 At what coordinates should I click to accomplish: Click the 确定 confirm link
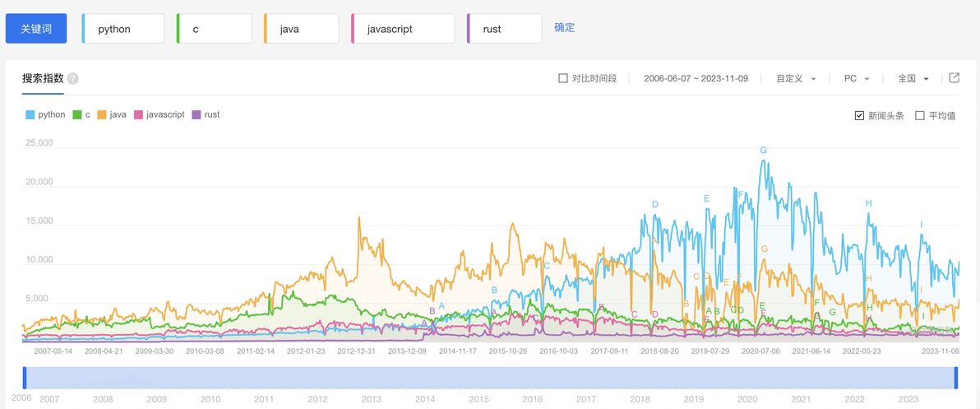[565, 27]
